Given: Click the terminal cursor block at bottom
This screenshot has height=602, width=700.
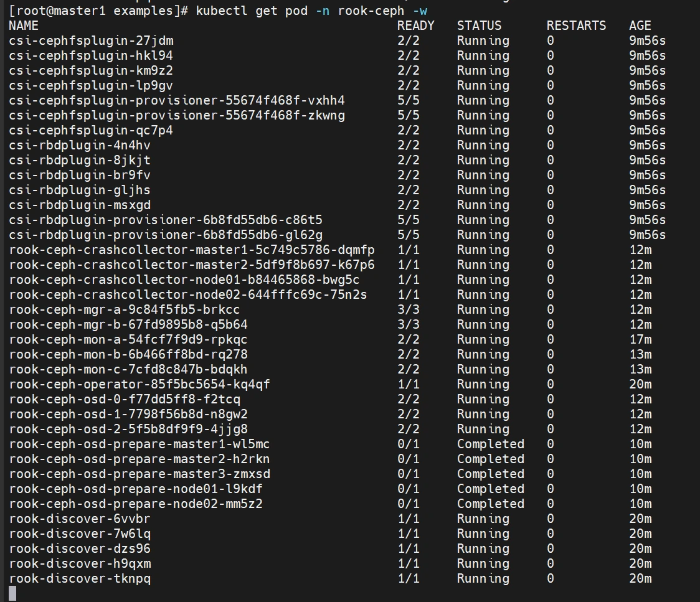Looking at the screenshot, I should click(12, 593).
